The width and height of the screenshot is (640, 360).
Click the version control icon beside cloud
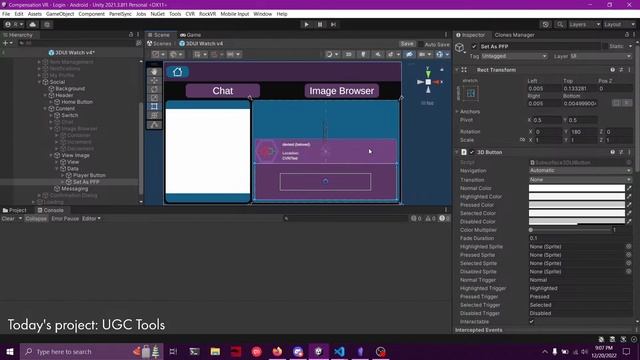coord(47,24)
